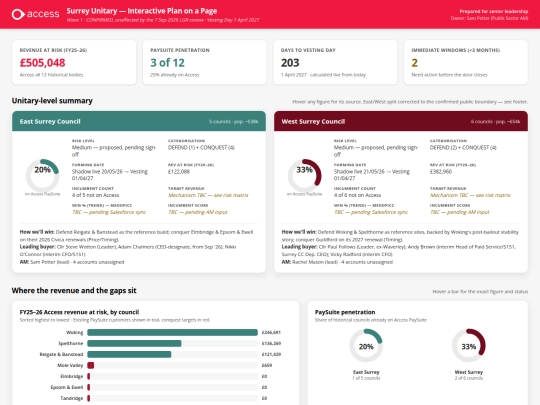Click East Surrey 'TBC — pending AM input' text
This screenshot has height=405, width=540.
(198, 212)
